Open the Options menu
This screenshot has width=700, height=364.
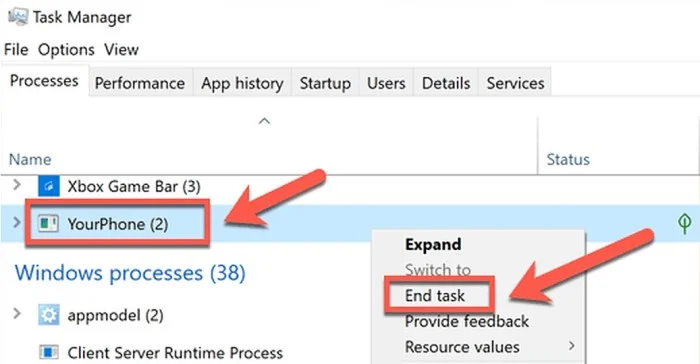(x=66, y=50)
